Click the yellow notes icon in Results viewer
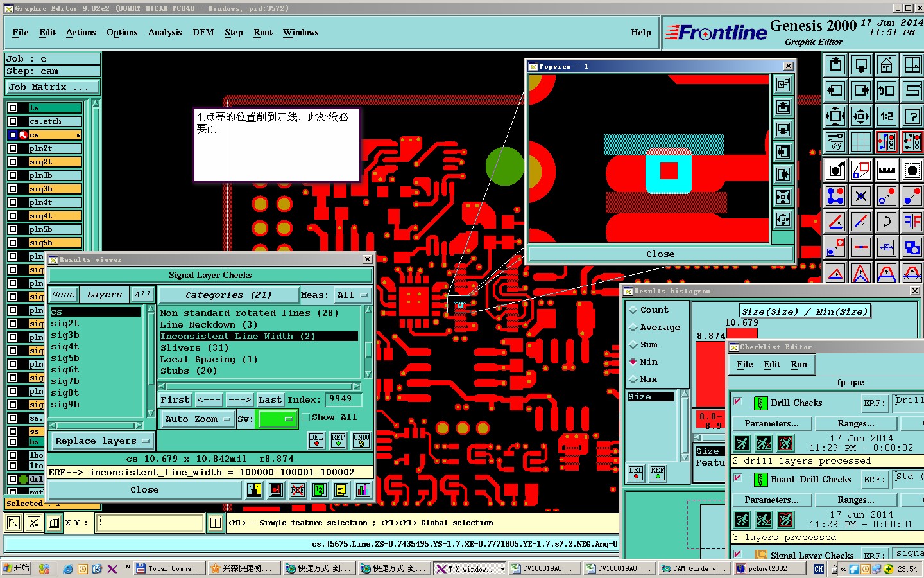 click(341, 490)
